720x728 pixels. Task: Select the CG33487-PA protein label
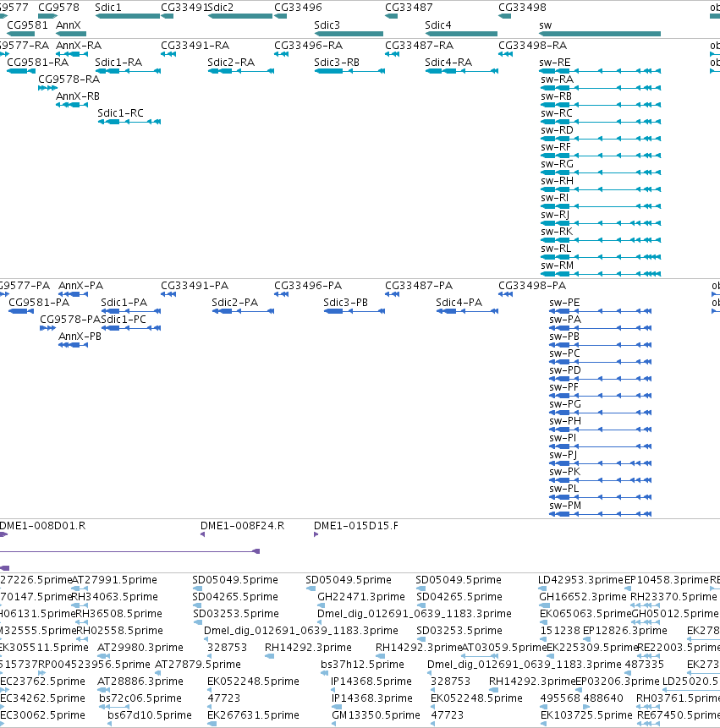419,286
